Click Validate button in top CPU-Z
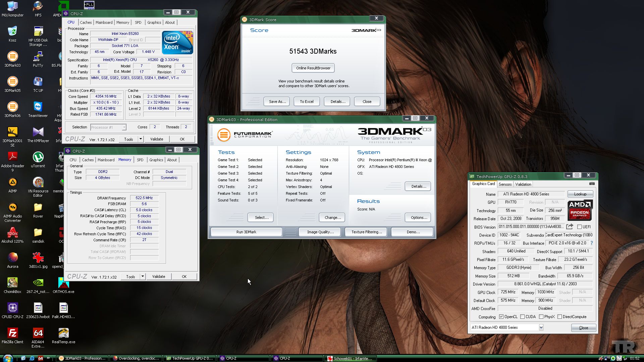This screenshot has height=362, width=644. click(157, 139)
